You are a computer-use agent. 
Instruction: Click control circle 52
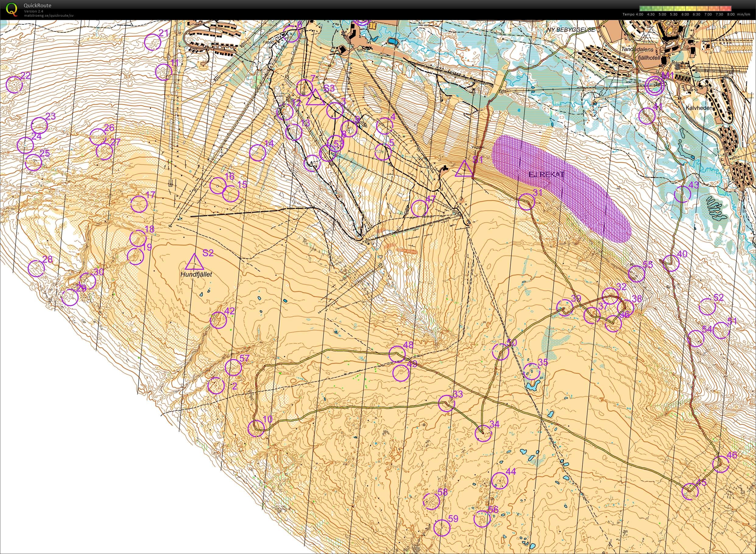coord(707,307)
